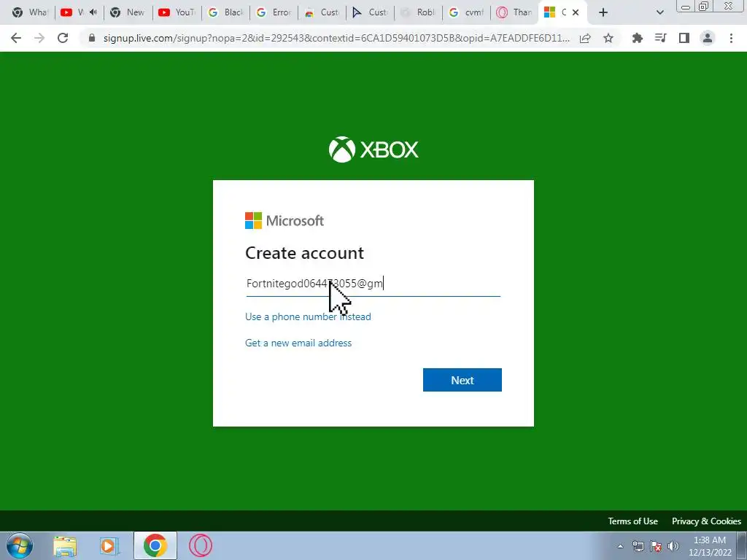The height and width of the screenshot is (560, 747).
Task: Toggle the browser side panel
Action: tap(684, 38)
